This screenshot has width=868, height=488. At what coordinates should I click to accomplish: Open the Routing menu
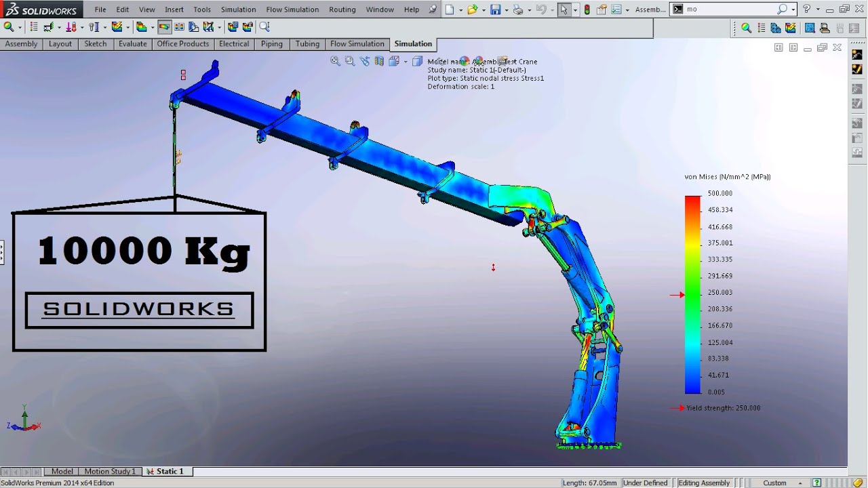[x=342, y=9]
